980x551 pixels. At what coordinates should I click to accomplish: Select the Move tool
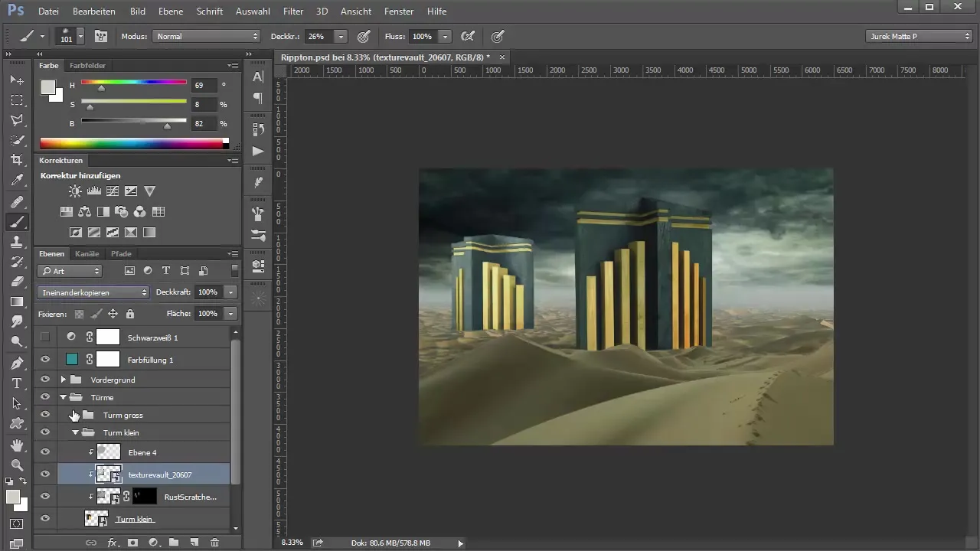tap(17, 80)
